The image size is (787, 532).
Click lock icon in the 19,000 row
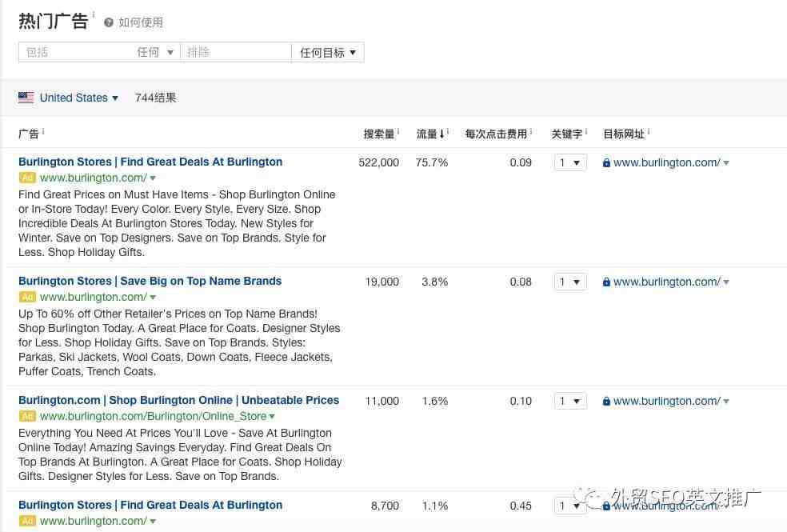point(606,282)
